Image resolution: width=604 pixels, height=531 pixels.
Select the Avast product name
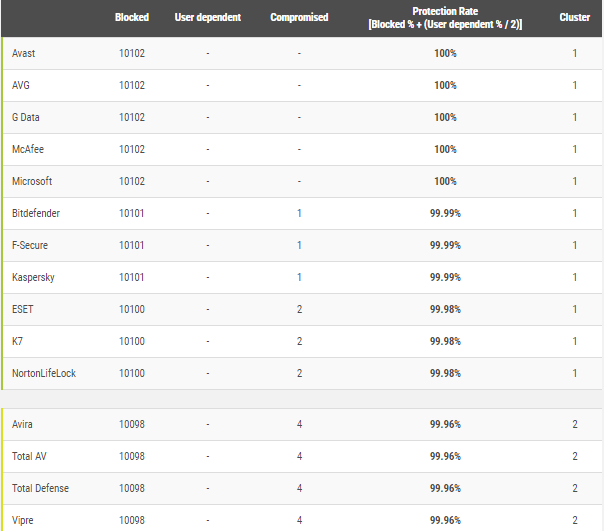coord(24,53)
